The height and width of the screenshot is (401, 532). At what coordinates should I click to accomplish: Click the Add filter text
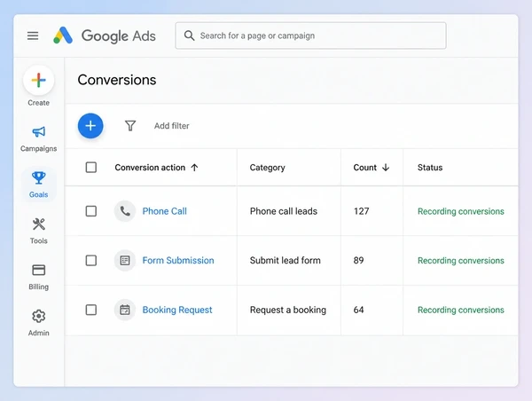pyautogui.click(x=172, y=126)
